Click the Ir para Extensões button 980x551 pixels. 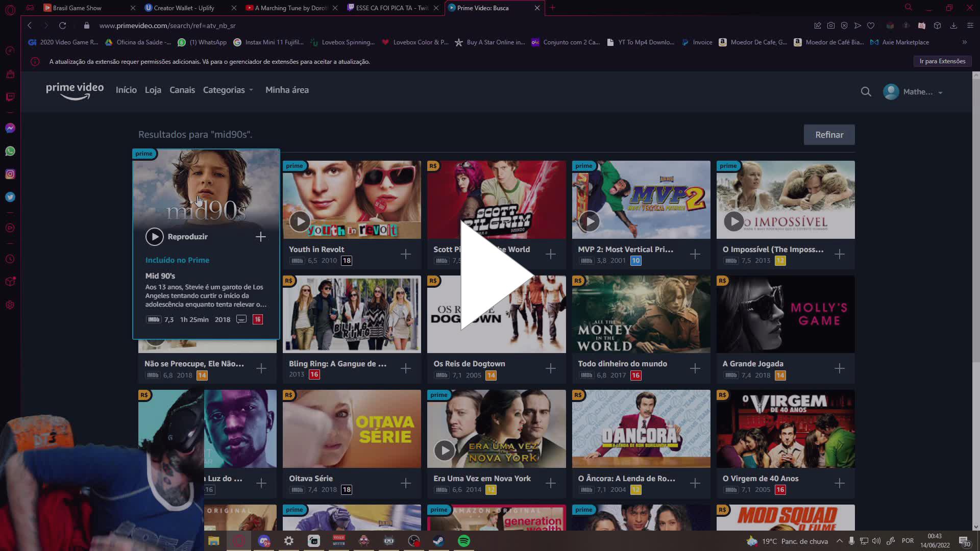pos(942,61)
